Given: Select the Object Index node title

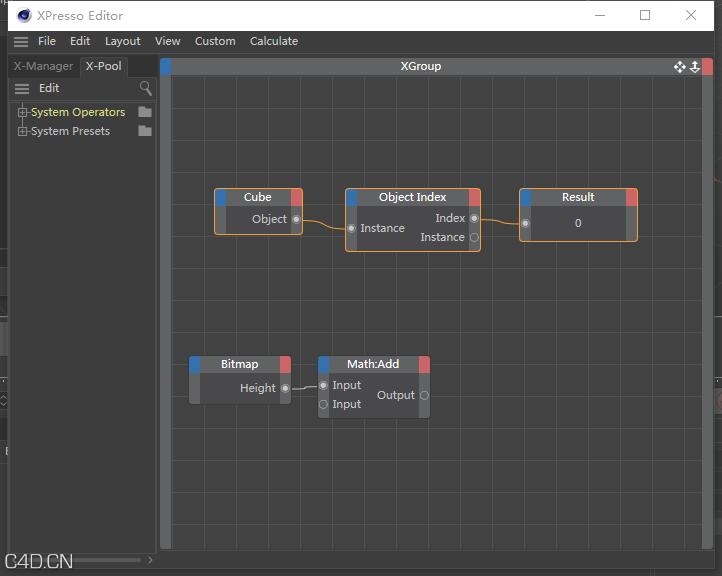Looking at the screenshot, I should point(413,197).
